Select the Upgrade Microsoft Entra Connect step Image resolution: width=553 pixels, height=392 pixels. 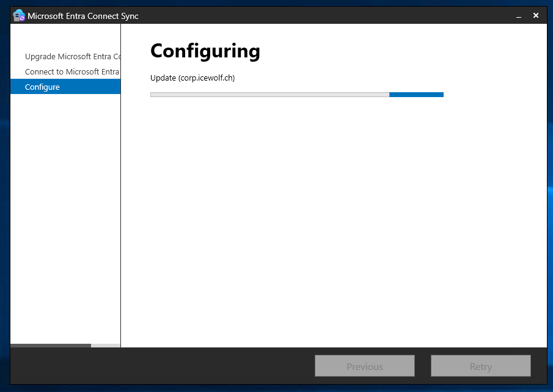[x=65, y=56]
